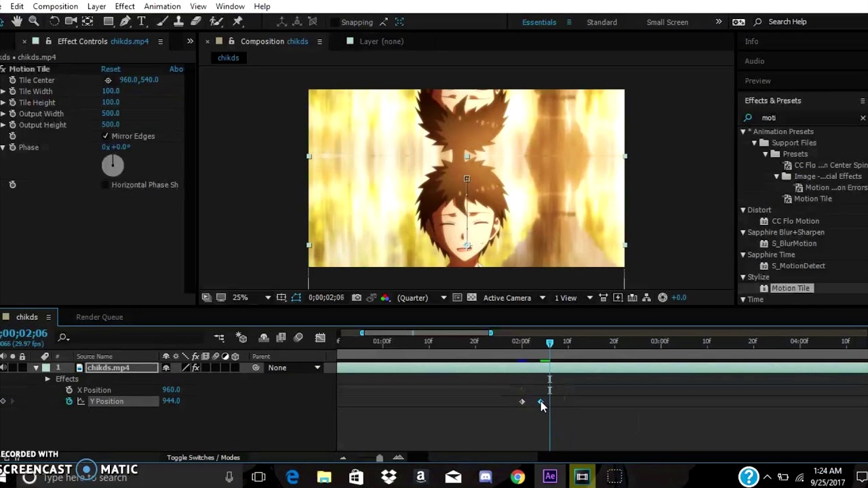Open File Explorer from the taskbar
This screenshot has width=868, height=488.
click(324, 477)
